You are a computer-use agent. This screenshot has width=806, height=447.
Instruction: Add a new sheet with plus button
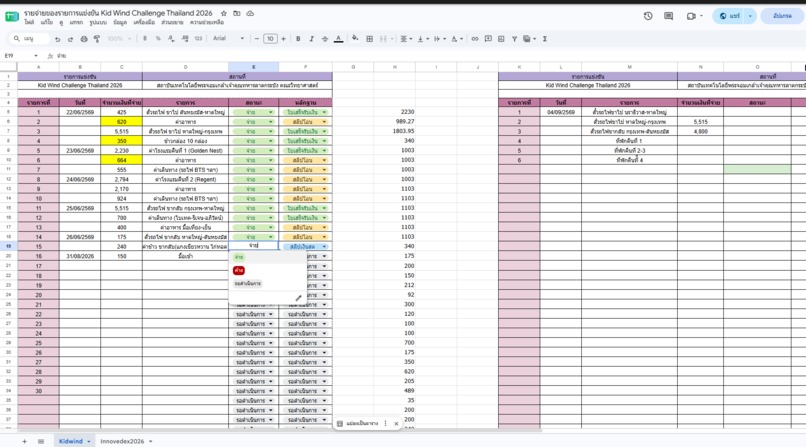click(24, 441)
